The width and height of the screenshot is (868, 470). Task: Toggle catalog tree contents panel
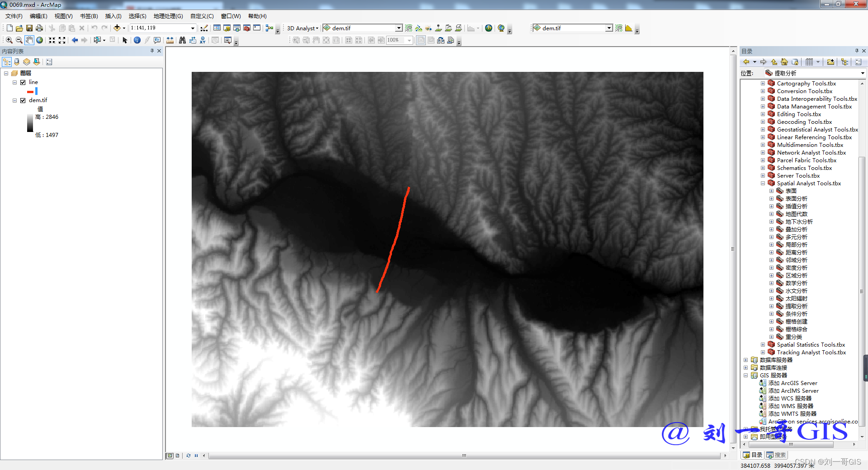pos(844,62)
